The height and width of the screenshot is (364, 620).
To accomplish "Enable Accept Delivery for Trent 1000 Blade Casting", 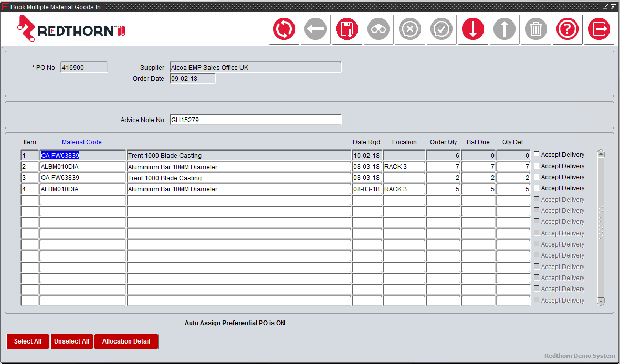I will click(x=537, y=154).
